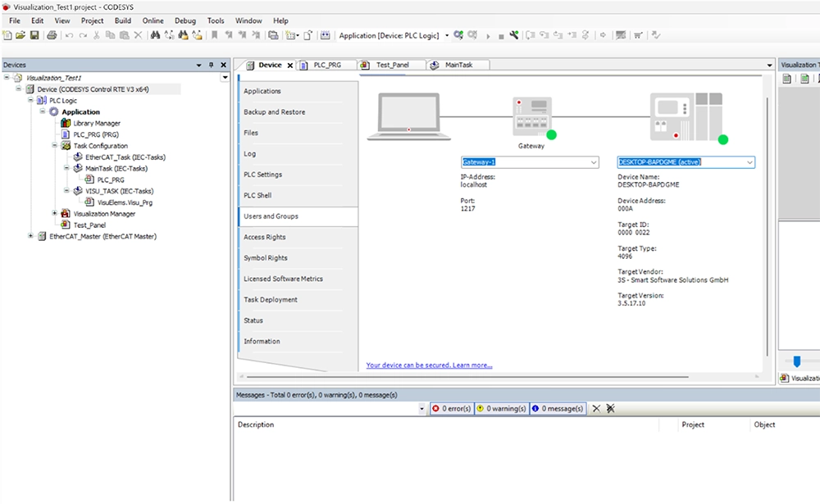Screen dimensions: 820x504
Task: Click the Copy toolbar icon
Action: [111, 35]
